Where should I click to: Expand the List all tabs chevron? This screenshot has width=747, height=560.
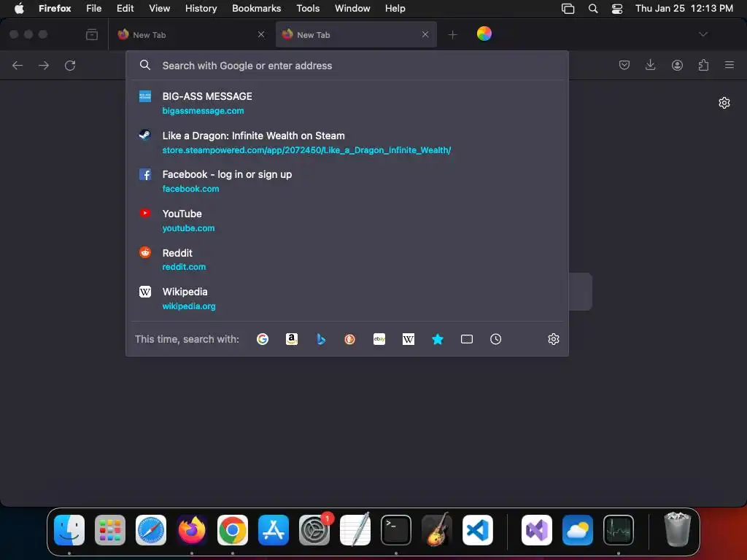(x=703, y=34)
